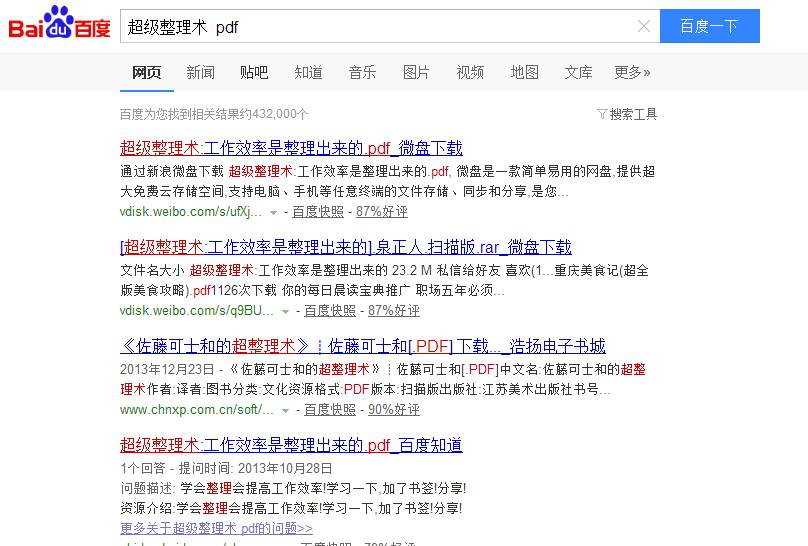Open result 超级整理术 pdf_百度知道

pyautogui.click(x=291, y=445)
